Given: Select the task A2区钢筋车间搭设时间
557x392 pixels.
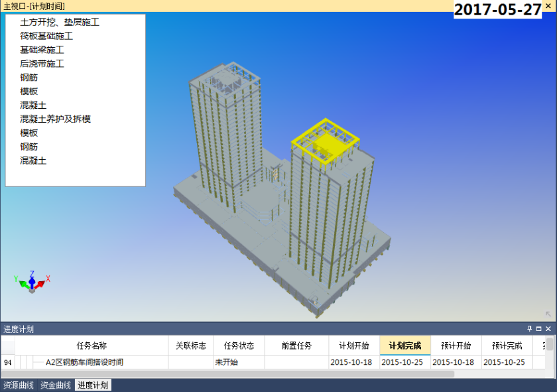Looking at the screenshot, I should 85,362.
